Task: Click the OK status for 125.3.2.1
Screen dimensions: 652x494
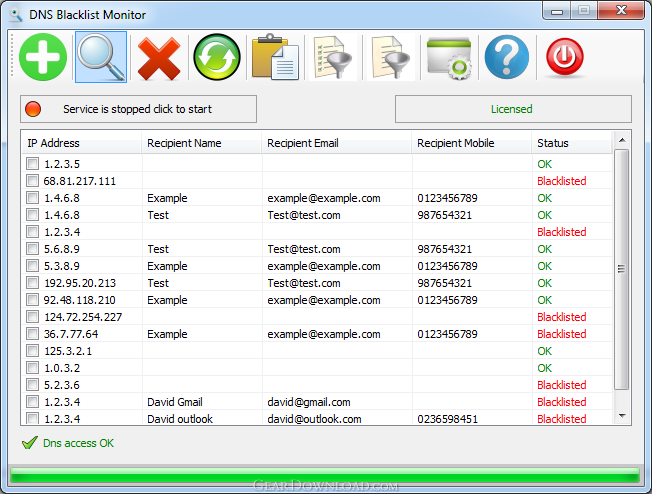Action: pos(544,351)
